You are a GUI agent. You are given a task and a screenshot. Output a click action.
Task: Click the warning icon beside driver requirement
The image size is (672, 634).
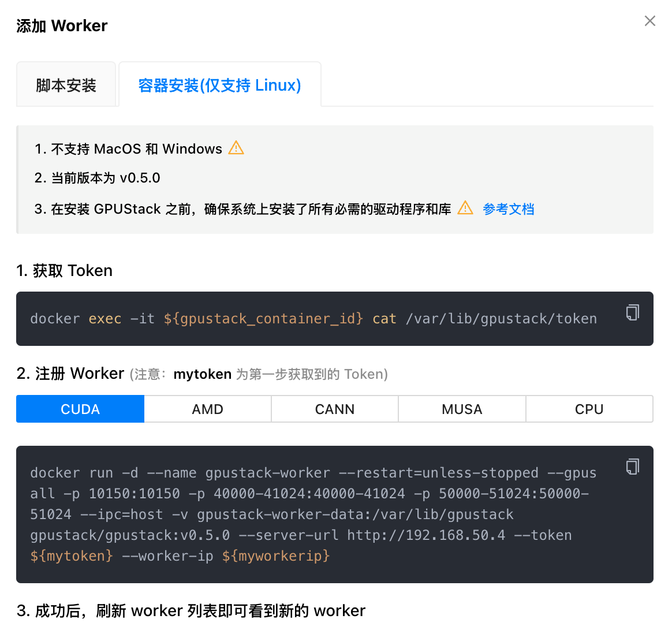[465, 208]
